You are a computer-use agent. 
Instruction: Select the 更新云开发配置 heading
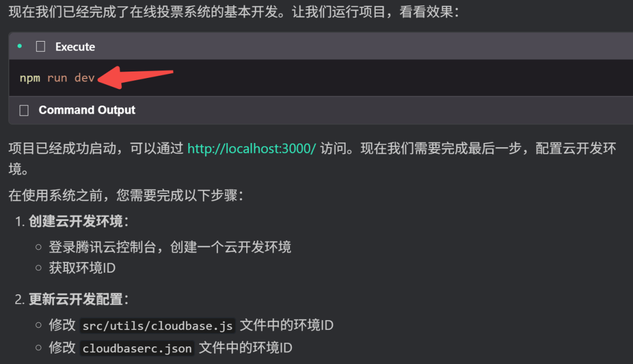(x=76, y=300)
